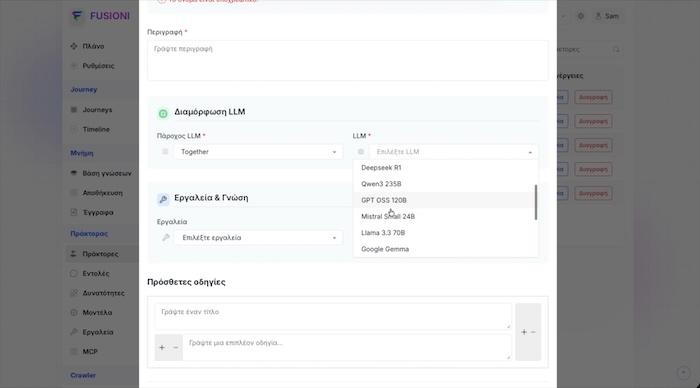700x388 pixels.
Task: Click the Βάση γνώσεων sidebar icon
Action: tap(74, 173)
